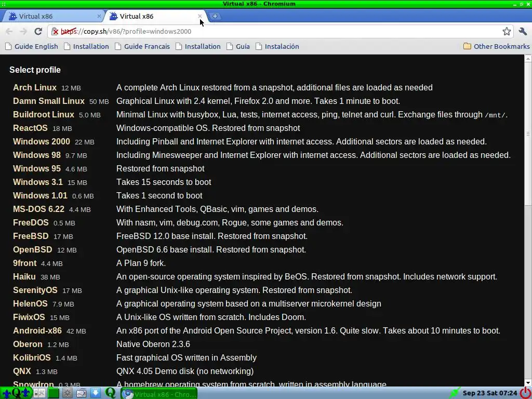The image size is (532, 399).
Task: Select the Oberon profile
Action: coord(28,344)
